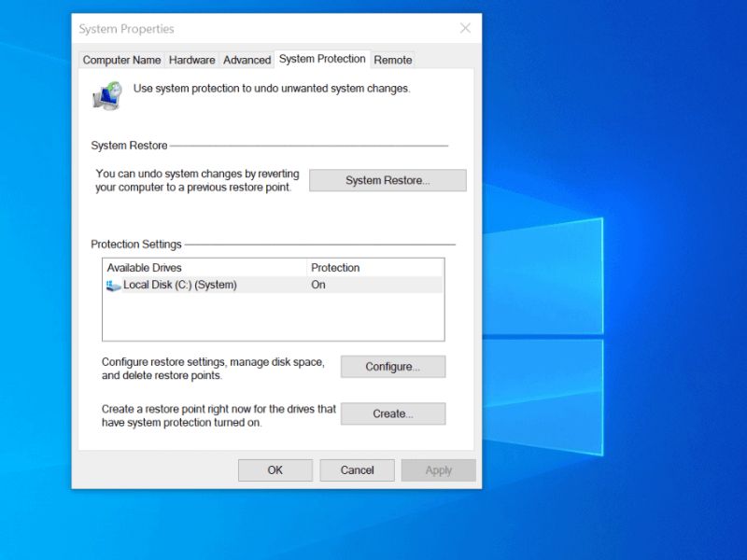Open Configure restore settings button
The width and height of the screenshot is (747, 560).
tap(393, 367)
